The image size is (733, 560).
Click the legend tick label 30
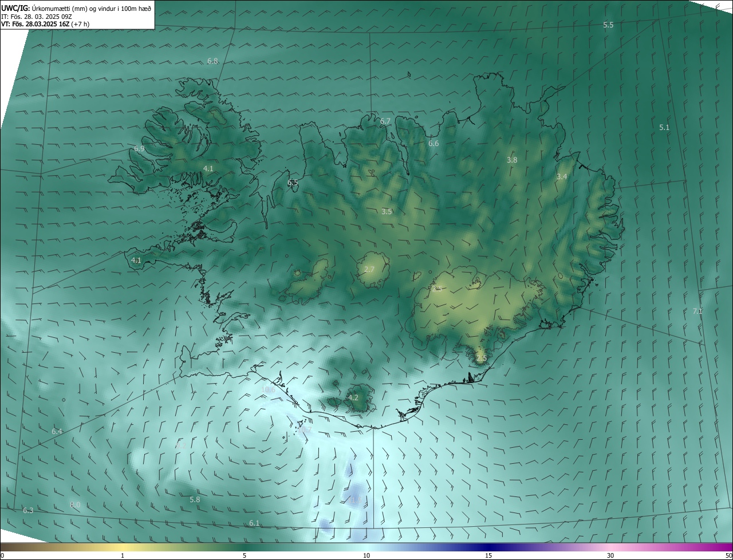[610, 555]
